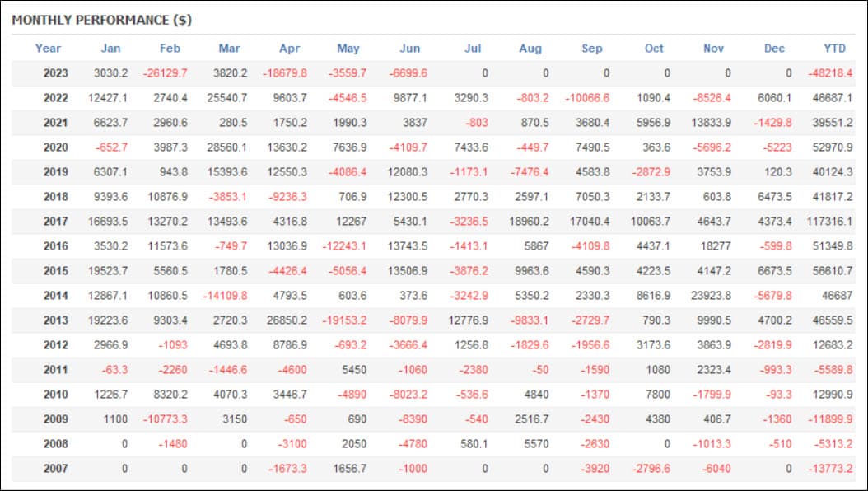Click the 2023 year row label
This screenshot has width=868, height=491.
pyautogui.click(x=56, y=73)
